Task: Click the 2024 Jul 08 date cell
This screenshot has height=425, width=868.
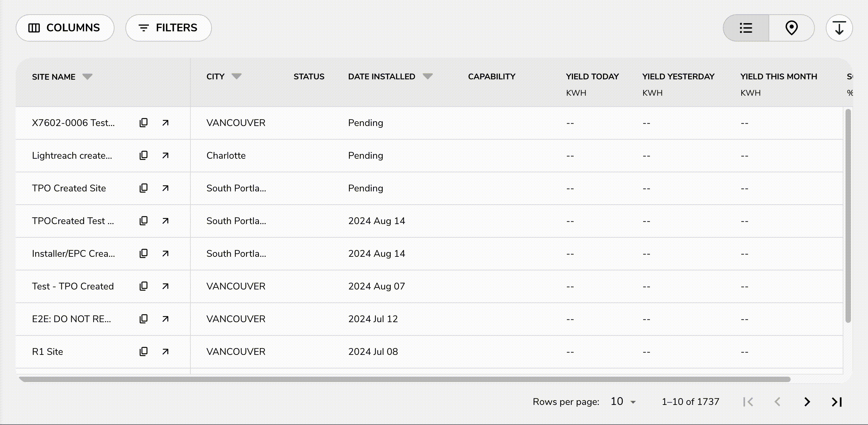Action: point(373,351)
